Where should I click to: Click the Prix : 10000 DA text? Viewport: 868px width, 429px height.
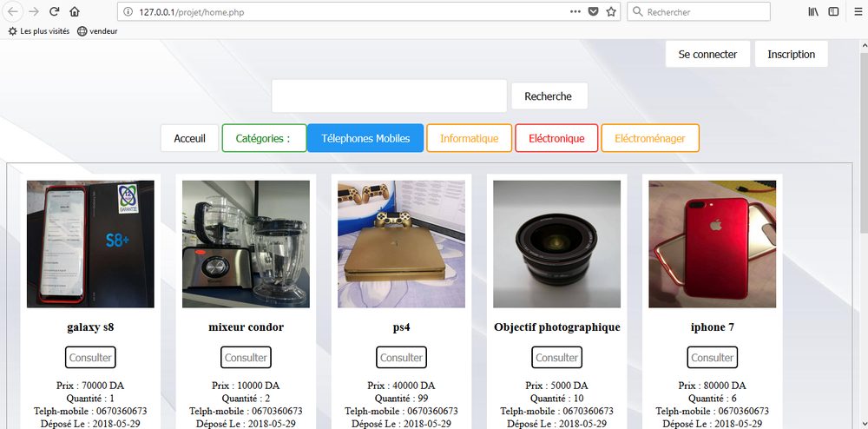pos(246,386)
